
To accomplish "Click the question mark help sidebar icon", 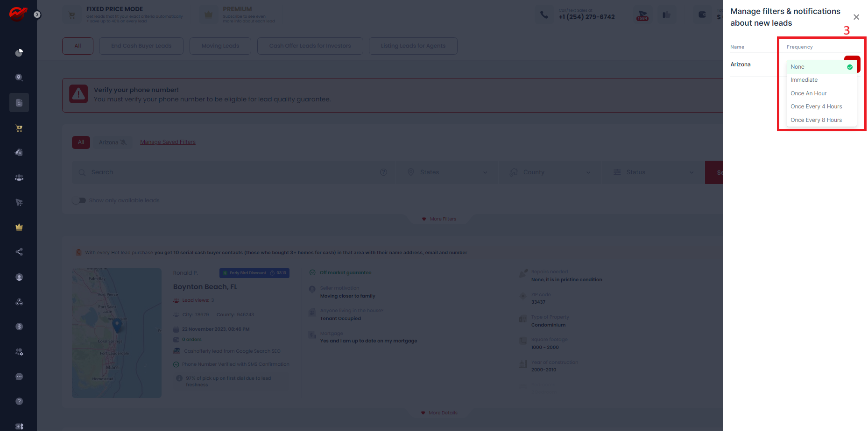I will [19, 401].
